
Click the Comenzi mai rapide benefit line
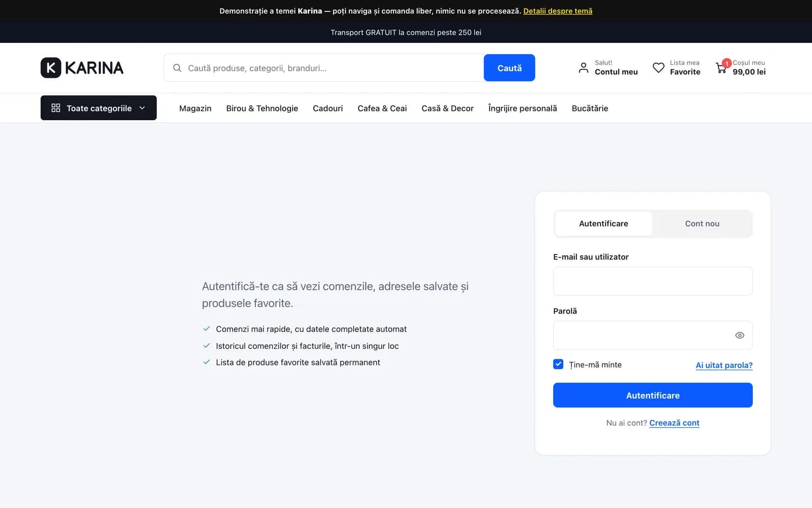[x=311, y=329]
